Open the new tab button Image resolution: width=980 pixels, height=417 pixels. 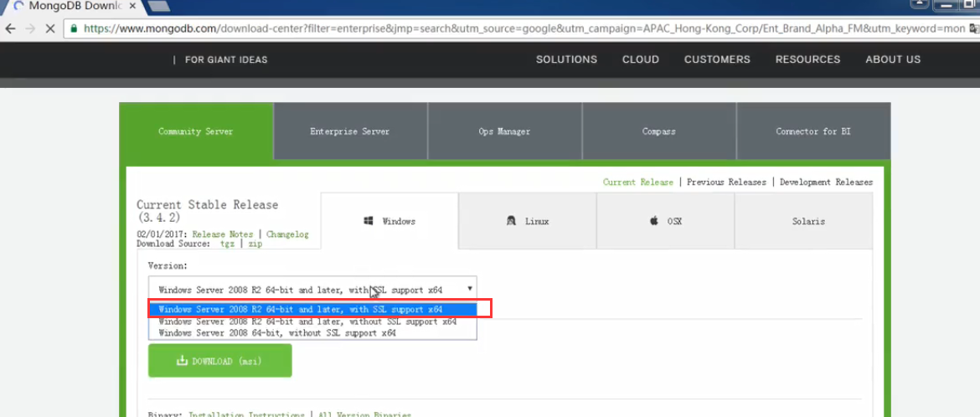(x=159, y=6)
